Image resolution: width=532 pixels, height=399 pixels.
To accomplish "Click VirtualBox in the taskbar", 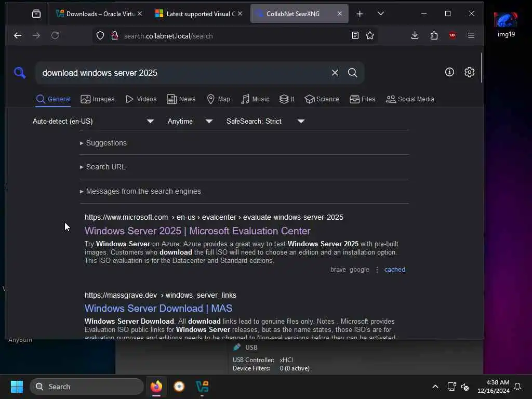I will point(202,387).
